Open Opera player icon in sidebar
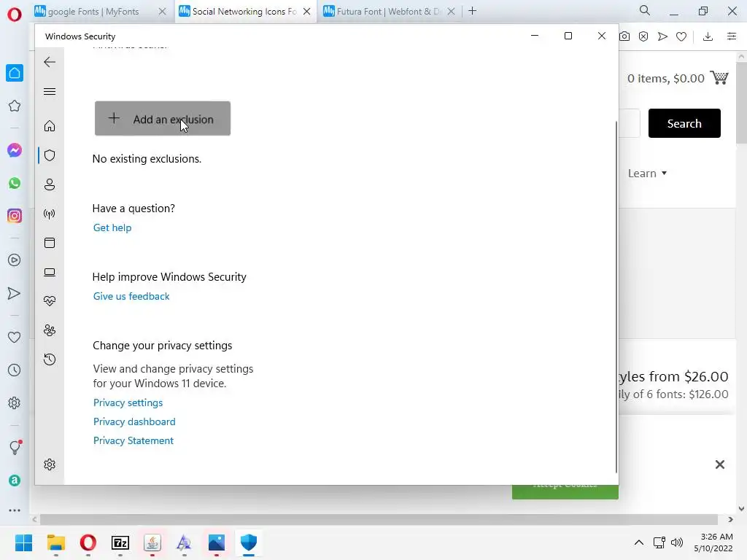This screenshot has width=747, height=560. click(15, 260)
